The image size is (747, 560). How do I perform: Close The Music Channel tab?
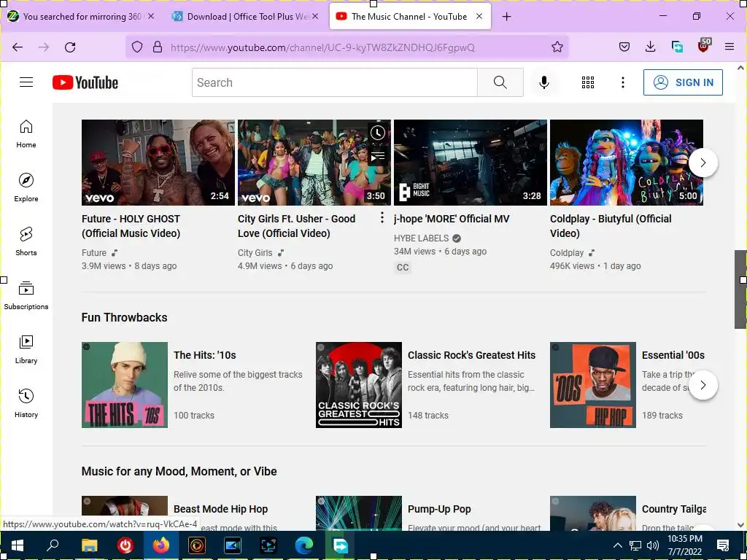[x=479, y=16]
